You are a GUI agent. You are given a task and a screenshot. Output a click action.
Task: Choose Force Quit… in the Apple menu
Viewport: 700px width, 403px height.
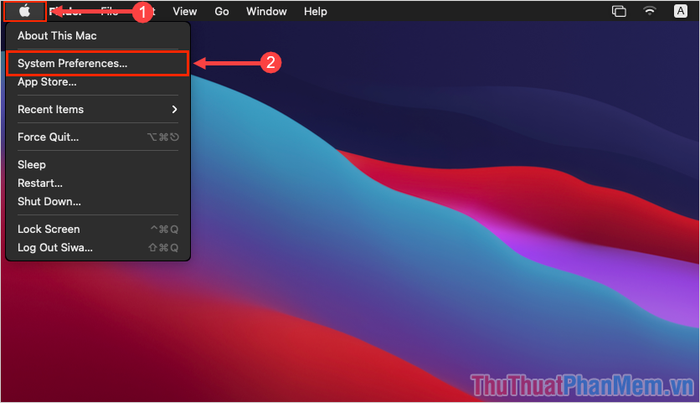98,137
